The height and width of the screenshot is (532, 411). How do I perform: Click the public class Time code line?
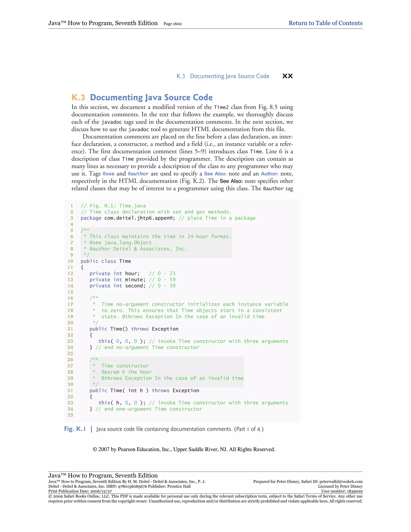pyautogui.click(x=106, y=261)
